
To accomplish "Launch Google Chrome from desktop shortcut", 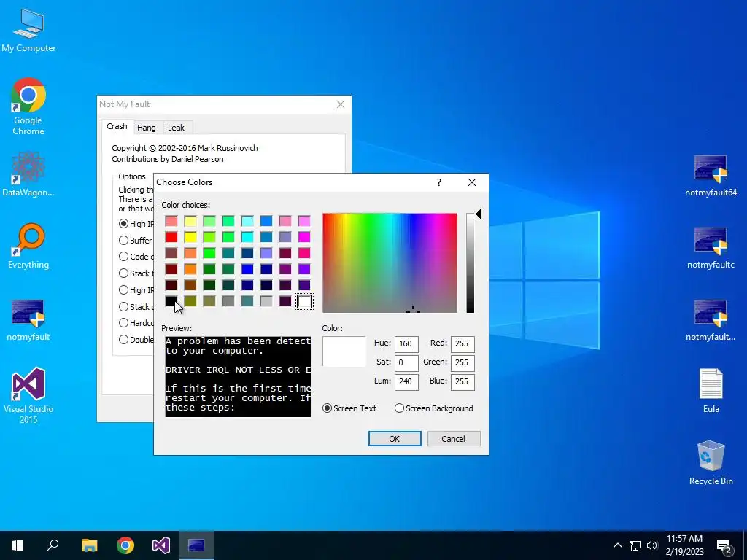I will (x=28, y=106).
